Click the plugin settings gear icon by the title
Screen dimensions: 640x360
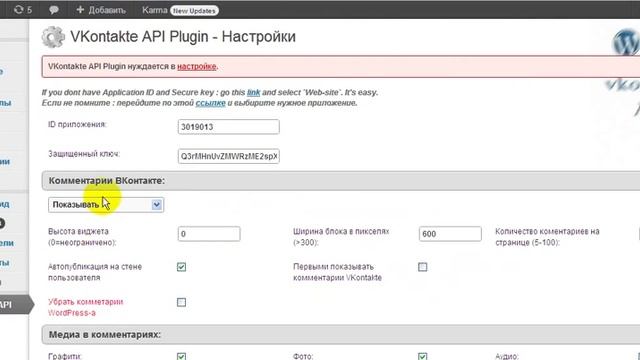[53, 37]
